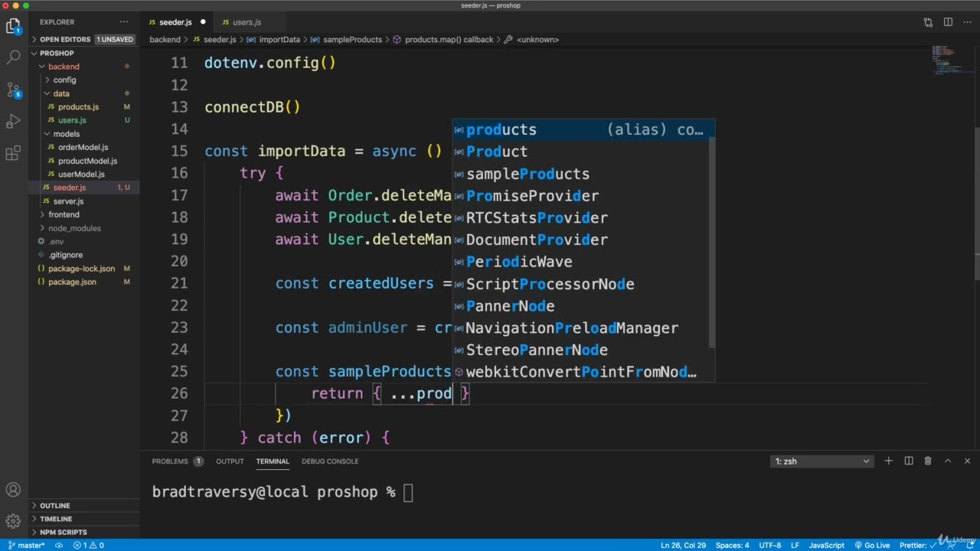This screenshot has height=551, width=980.
Task: Open the OUTPUT panel tab
Action: (230, 461)
